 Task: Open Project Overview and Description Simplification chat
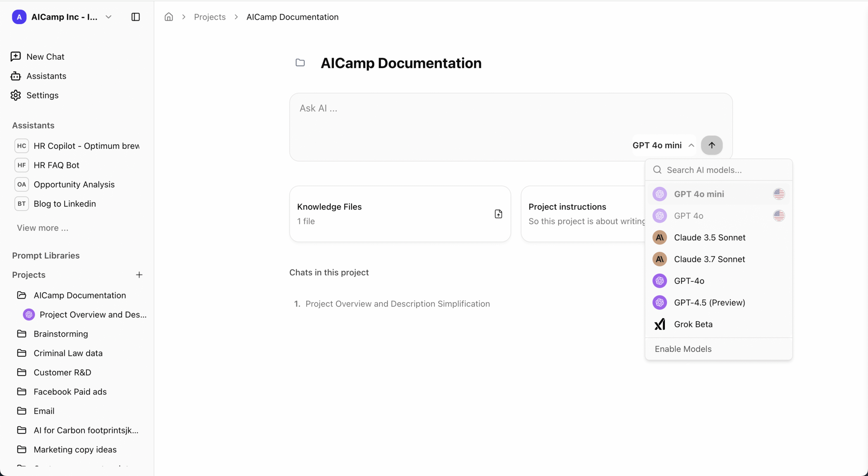[x=397, y=304]
